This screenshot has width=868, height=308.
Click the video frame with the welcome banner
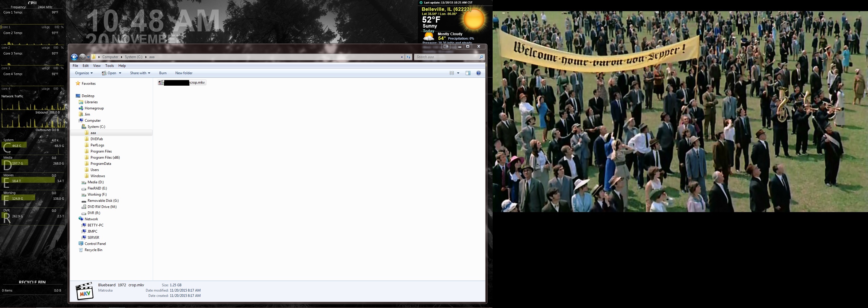[x=680, y=111]
